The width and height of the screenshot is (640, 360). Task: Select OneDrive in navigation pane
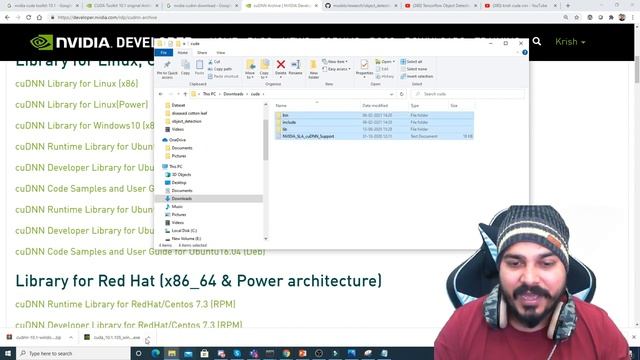coord(177,140)
